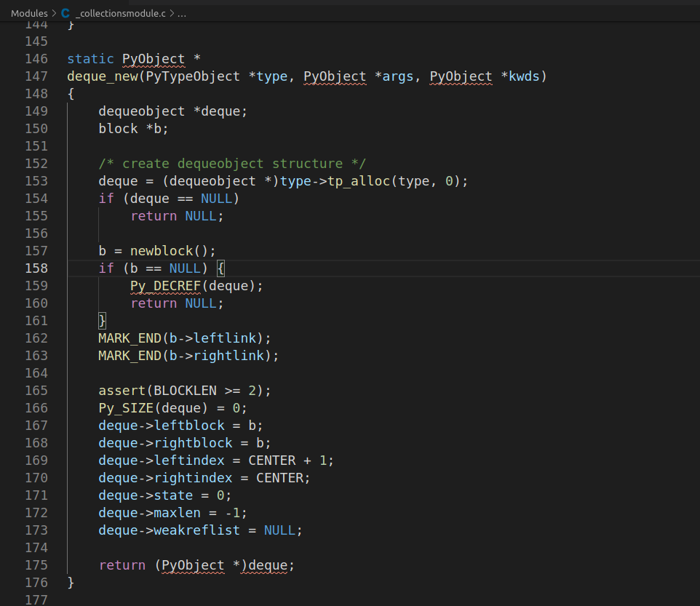This screenshot has height=606, width=700.
Task: Click the *kwds parameter on line 147
Action: (520, 76)
